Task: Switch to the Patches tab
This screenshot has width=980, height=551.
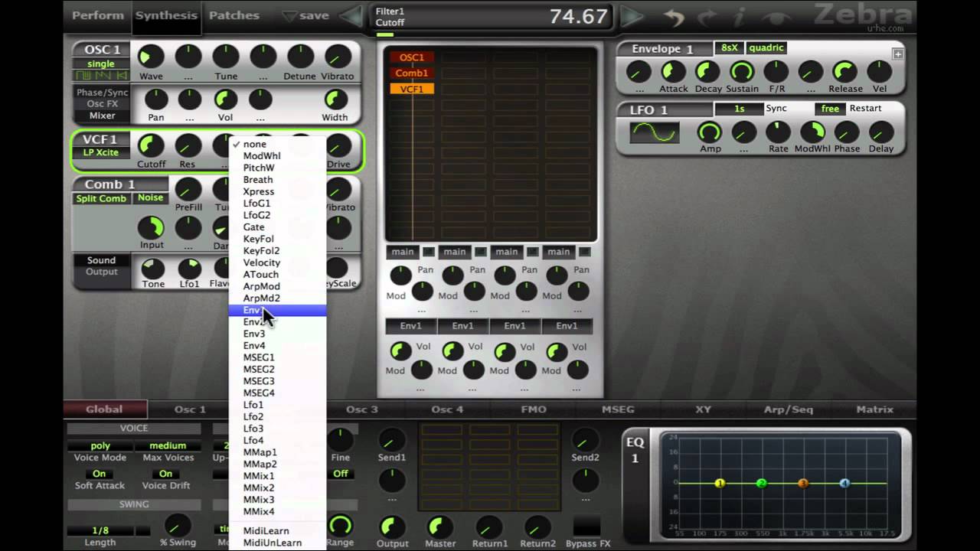Action: [x=234, y=15]
